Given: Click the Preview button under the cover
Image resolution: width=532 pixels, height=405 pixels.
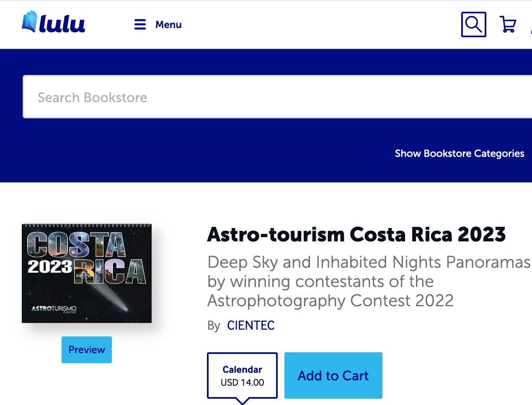Looking at the screenshot, I should coord(87,350).
